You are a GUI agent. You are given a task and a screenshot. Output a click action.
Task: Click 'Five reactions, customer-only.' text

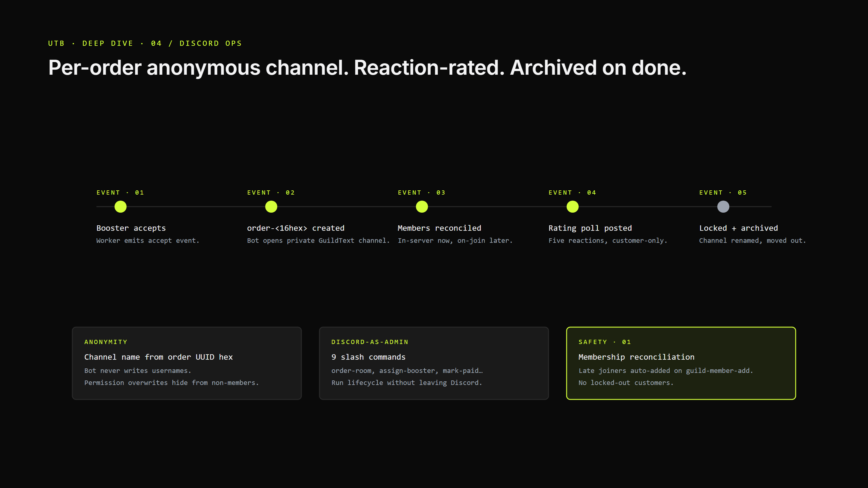[608, 240]
